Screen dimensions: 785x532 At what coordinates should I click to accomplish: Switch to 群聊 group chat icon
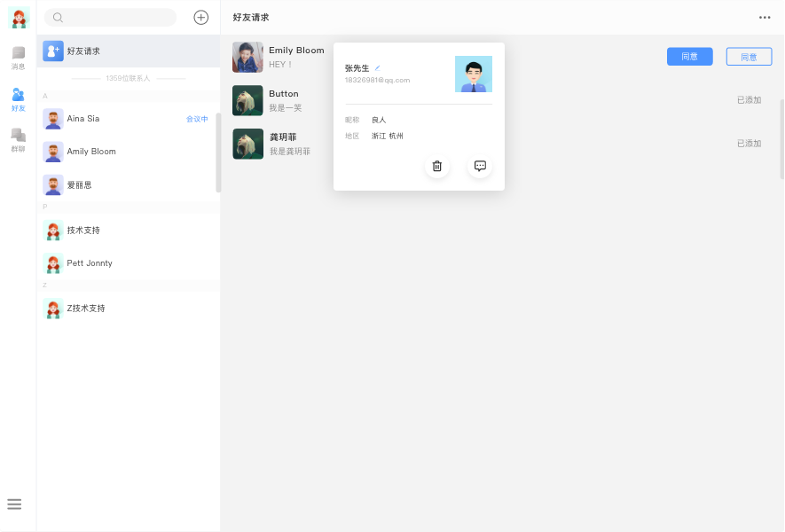18,140
